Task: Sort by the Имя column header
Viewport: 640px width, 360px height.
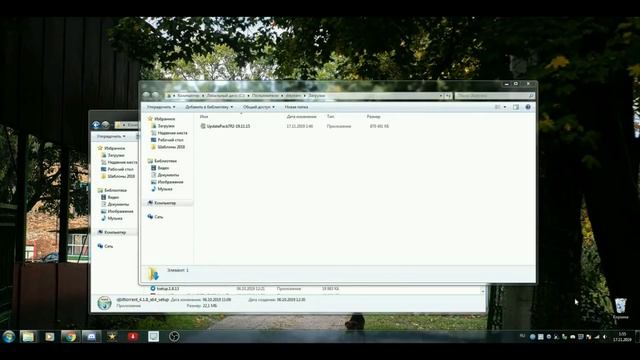Action: click(x=204, y=117)
